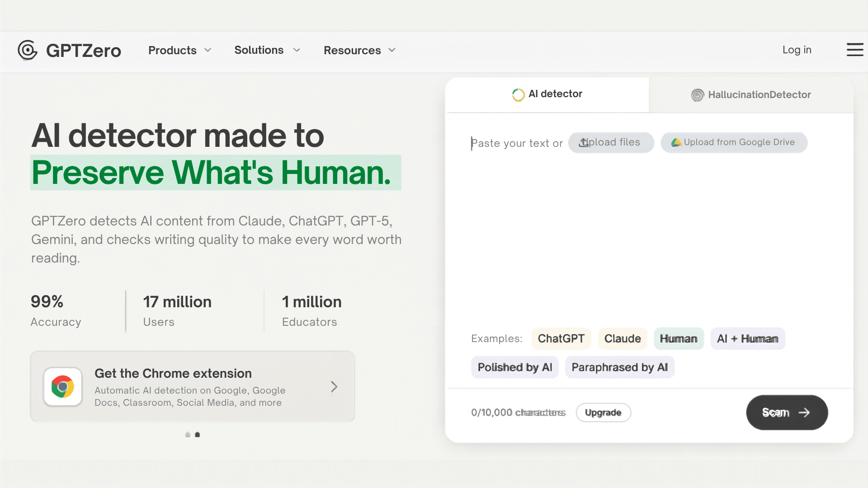Select the second carousel dot
Viewport: 868px width, 488px height.
pyautogui.click(x=197, y=435)
